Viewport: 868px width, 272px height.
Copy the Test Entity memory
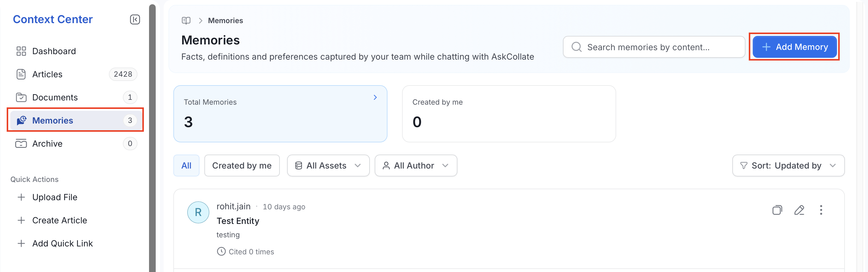pyautogui.click(x=777, y=210)
